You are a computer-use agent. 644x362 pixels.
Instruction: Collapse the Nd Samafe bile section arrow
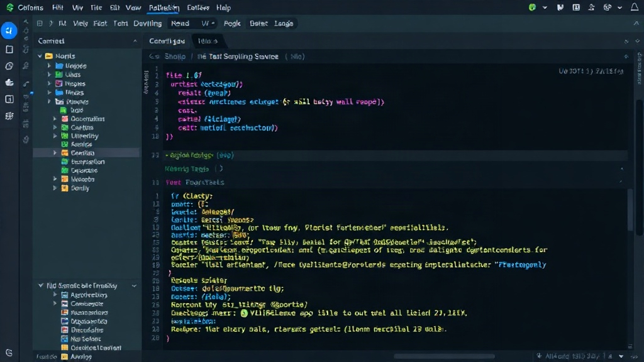[41, 285]
